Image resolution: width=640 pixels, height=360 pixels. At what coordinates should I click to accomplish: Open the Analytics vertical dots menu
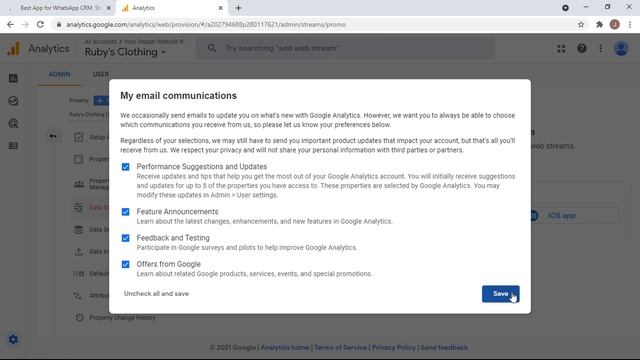[x=600, y=49]
